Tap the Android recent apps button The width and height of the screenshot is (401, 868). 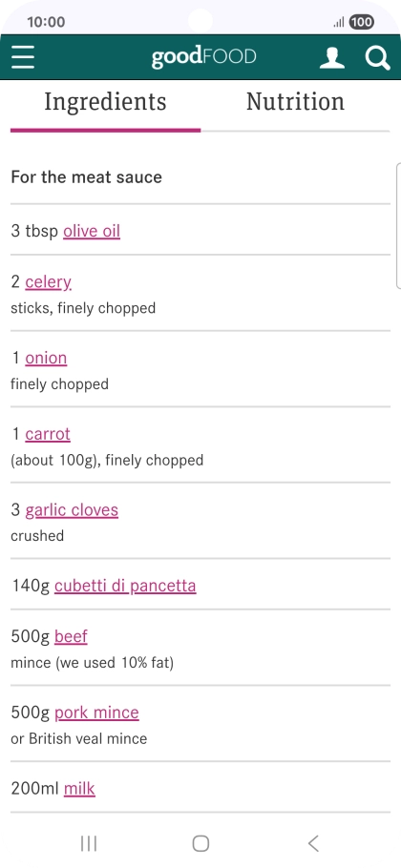(89, 843)
